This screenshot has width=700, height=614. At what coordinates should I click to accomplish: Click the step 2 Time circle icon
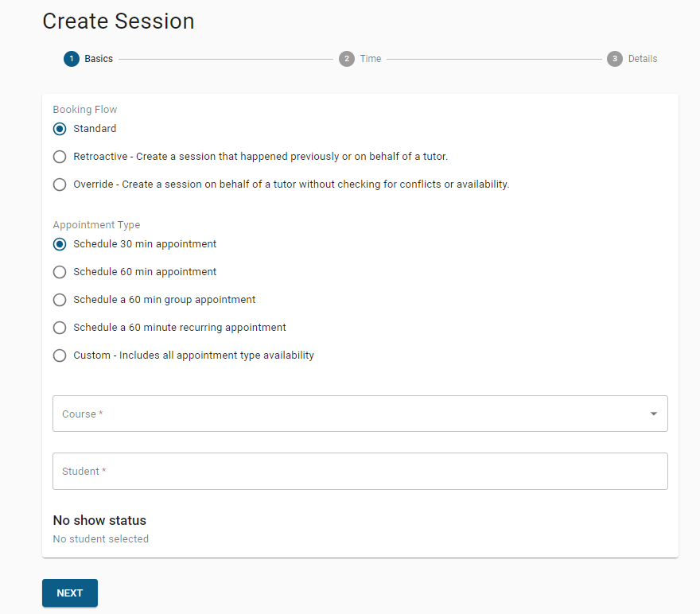pyautogui.click(x=346, y=59)
